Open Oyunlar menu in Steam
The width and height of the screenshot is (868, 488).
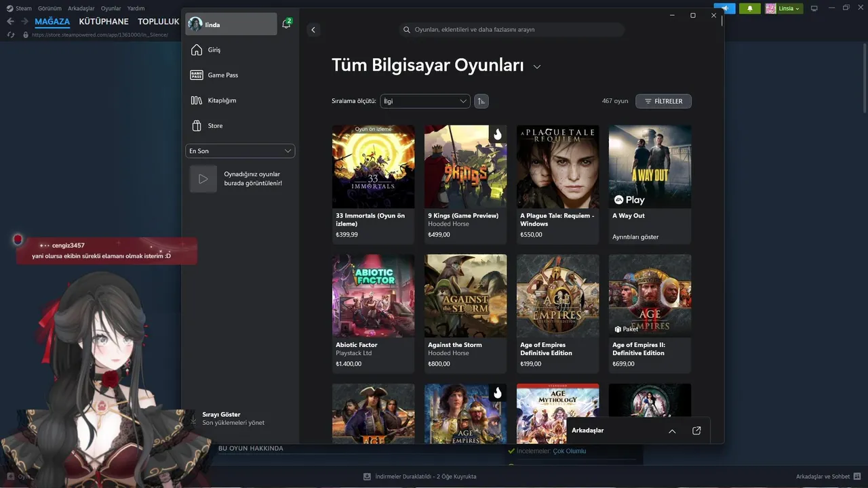pos(111,8)
